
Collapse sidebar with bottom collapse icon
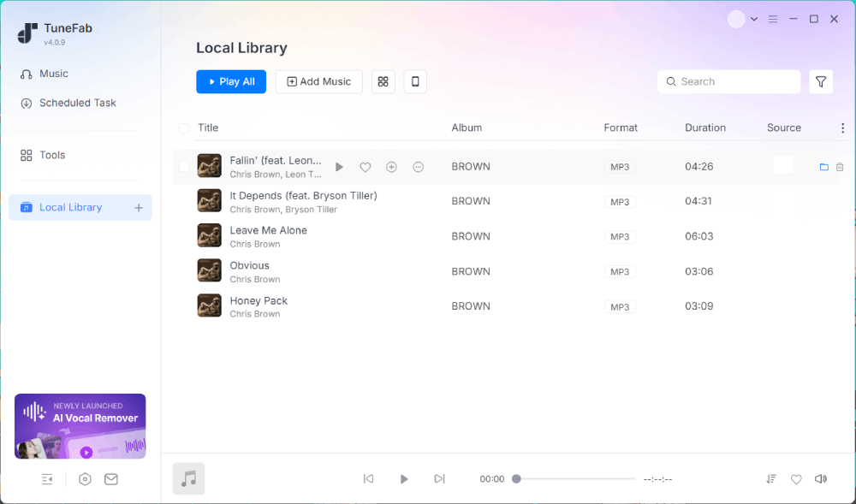pyautogui.click(x=47, y=479)
